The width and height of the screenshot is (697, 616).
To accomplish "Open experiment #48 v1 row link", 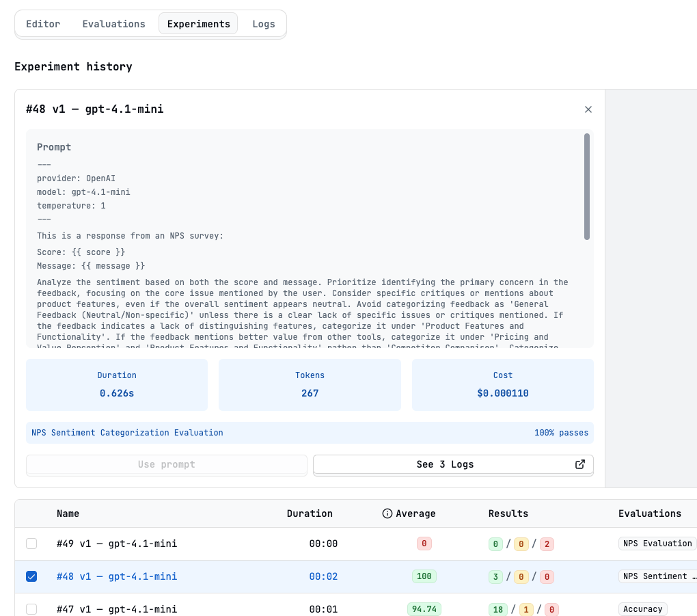I will tap(116, 576).
